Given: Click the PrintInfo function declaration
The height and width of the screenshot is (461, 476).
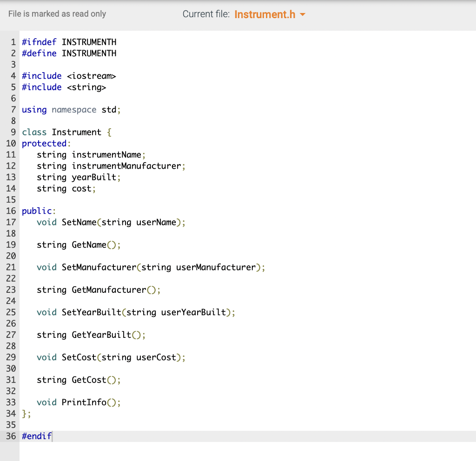Looking at the screenshot, I should tap(79, 402).
